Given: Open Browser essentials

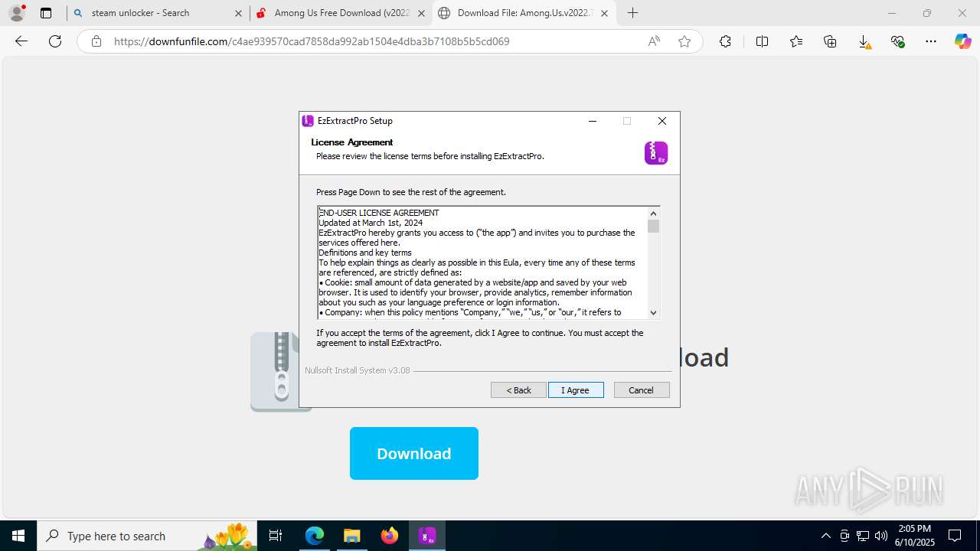Looking at the screenshot, I should (898, 41).
